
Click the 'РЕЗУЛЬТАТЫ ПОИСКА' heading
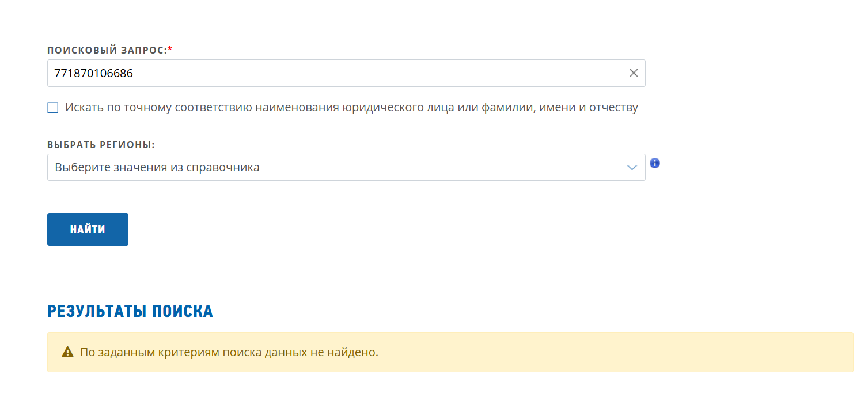tap(130, 311)
